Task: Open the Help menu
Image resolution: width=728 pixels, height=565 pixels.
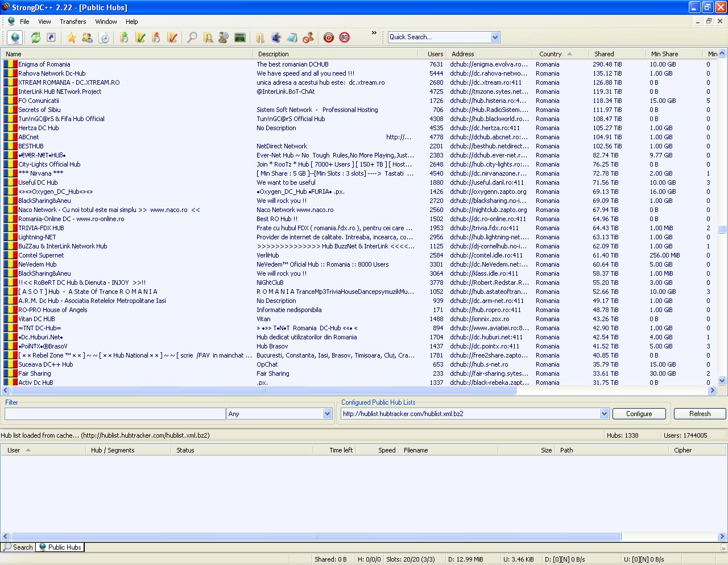Action: pyautogui.click(x=131, y=22)
